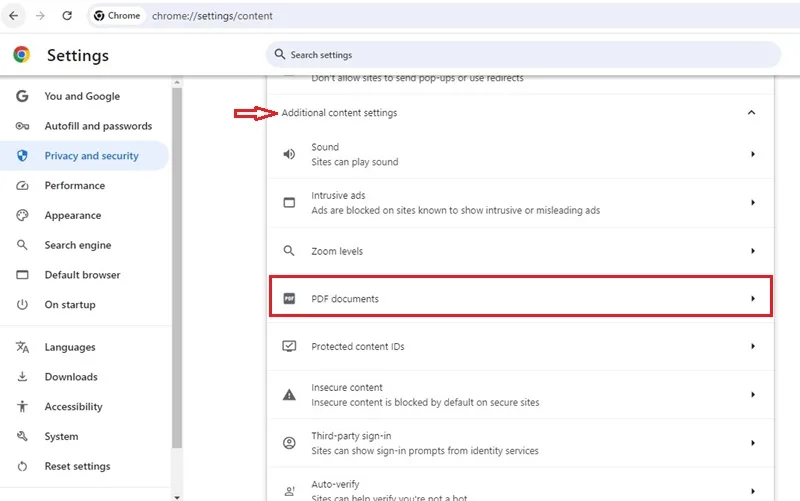This screenshot has width=800, height=501.
Task: Select Privacy and security in sidebar
Action: pos(84,156)
